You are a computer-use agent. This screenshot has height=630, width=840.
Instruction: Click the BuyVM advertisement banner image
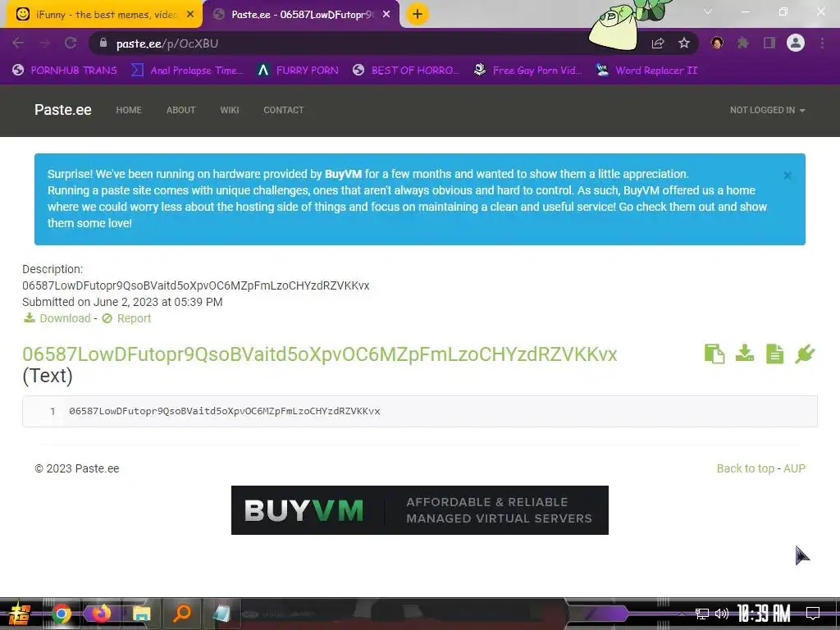[x=419, y=510]
